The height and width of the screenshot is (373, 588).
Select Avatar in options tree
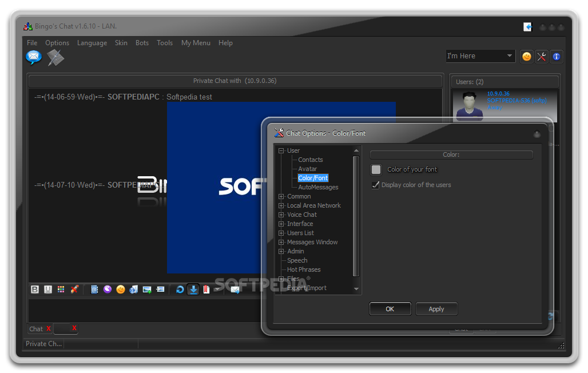tap(308, 169)
